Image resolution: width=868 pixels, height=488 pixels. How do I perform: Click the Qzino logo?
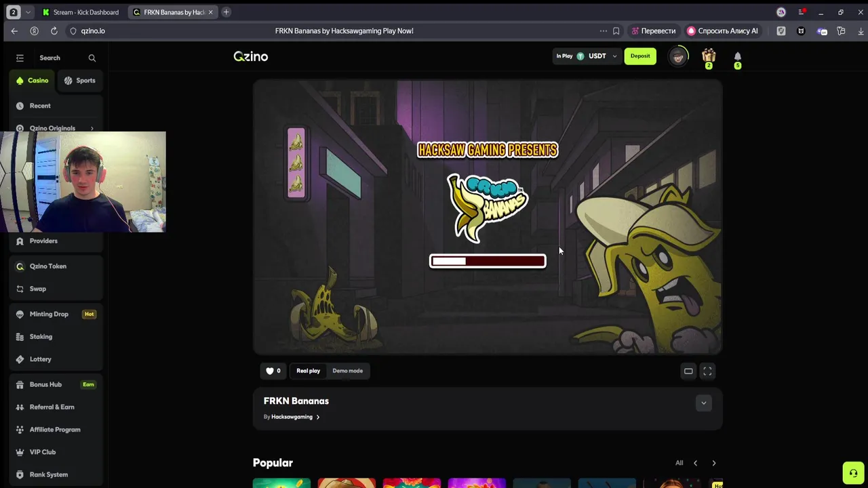click(x=251, y=57)
